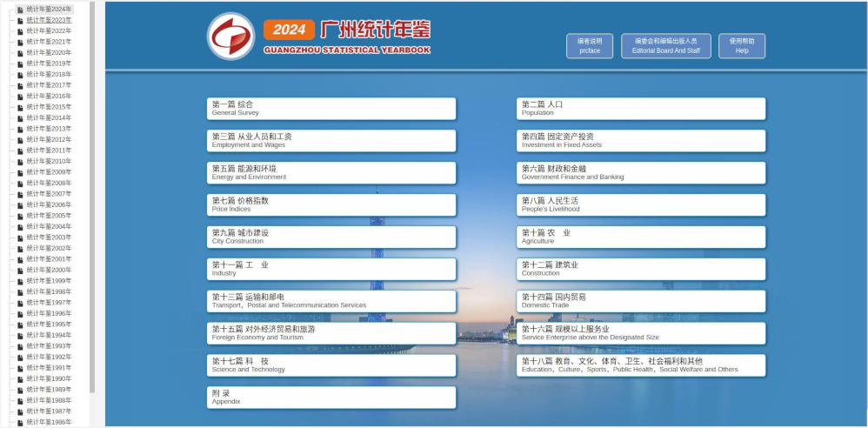The image size is (868, 428).
Task: Open chapter 第二篇 人口 Population
Action: [641, 109]
